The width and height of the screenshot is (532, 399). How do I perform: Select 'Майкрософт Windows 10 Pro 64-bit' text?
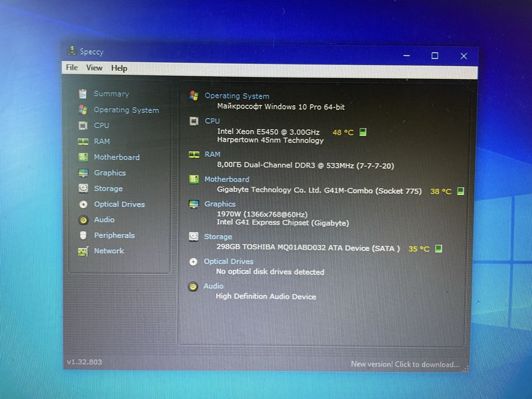point(281,107)
